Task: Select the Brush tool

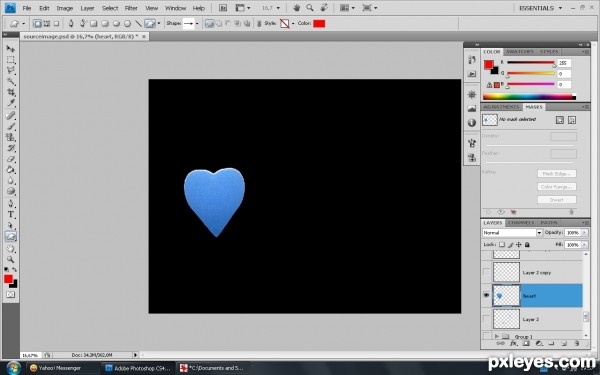Action: (11, 126)
